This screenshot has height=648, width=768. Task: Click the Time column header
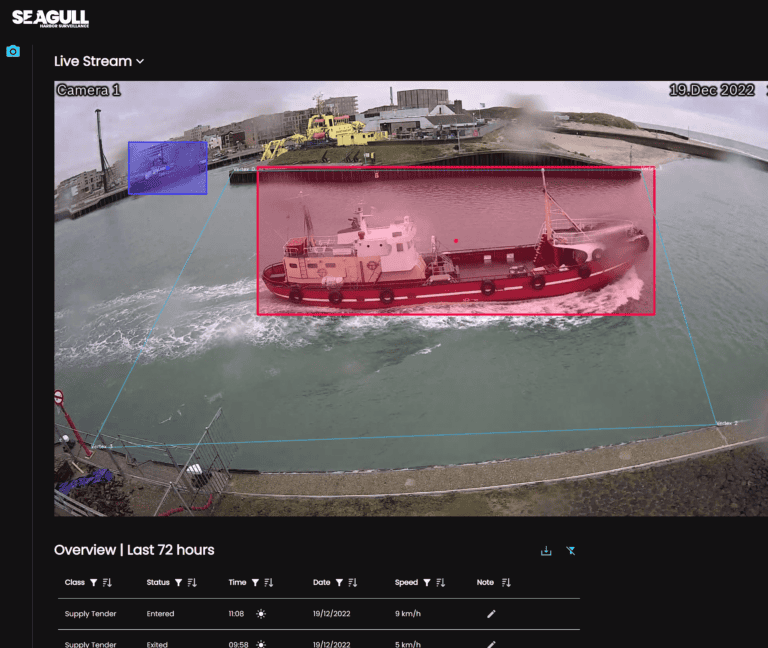237,582
